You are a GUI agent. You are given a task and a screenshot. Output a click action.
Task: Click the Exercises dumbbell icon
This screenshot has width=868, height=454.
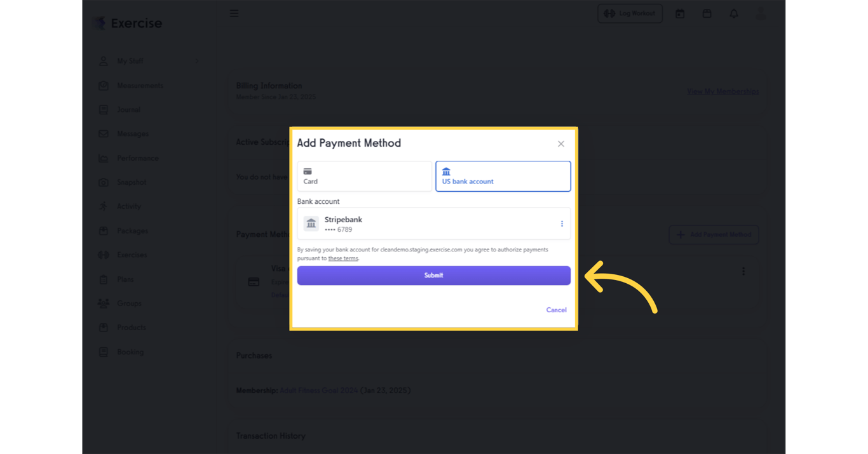[x=104, y=255]
